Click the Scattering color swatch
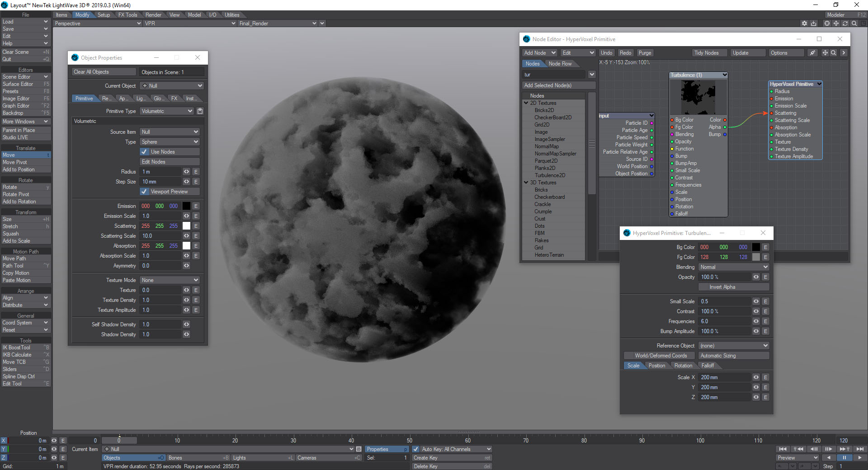Screen dimensions: 868x470 186,226
